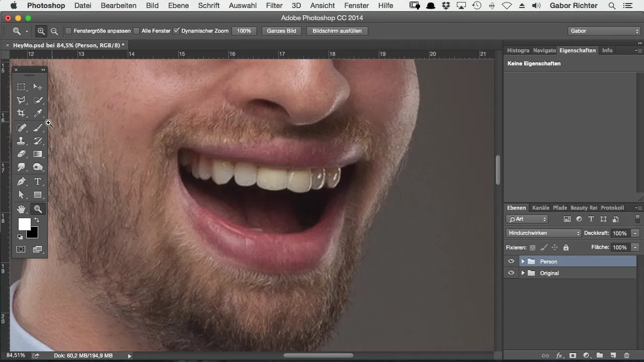Choose the Smudge tool
Viewport: 644px width, 362px height.
21,167
